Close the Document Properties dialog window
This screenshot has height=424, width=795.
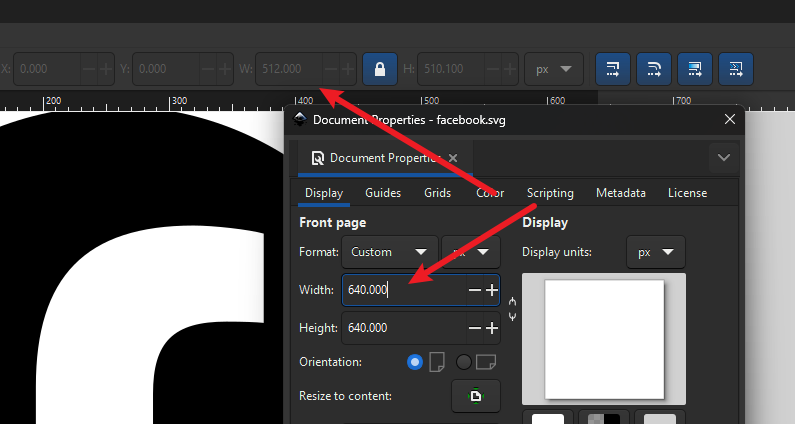pos(730,119)
